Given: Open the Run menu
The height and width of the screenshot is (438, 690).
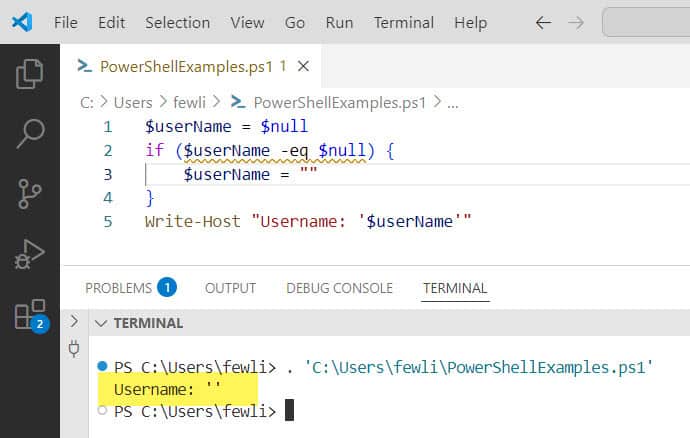Looking at the screenshot, I should click(339, 22).
